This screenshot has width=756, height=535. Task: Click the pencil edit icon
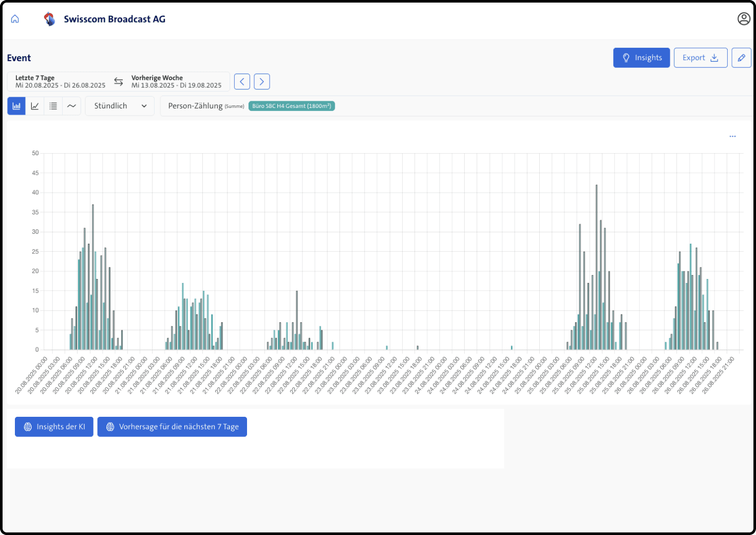coord(741,58)
